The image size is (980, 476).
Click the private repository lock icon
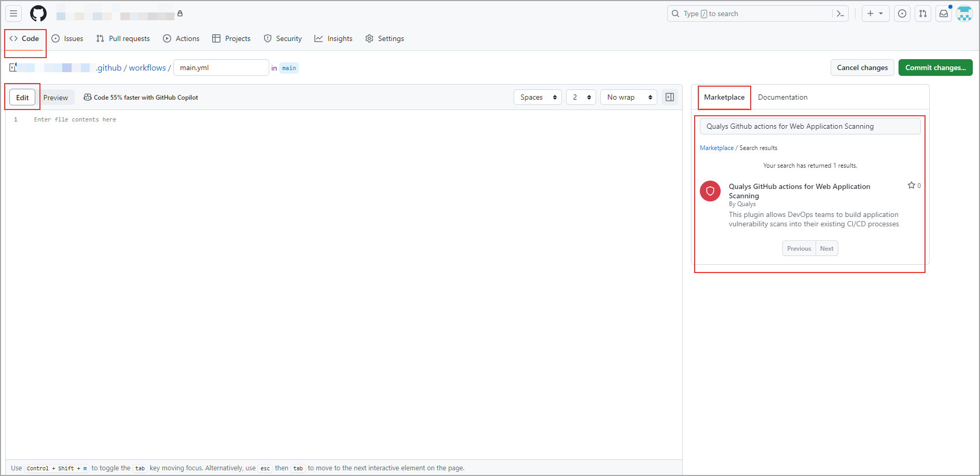click(180, 13)
